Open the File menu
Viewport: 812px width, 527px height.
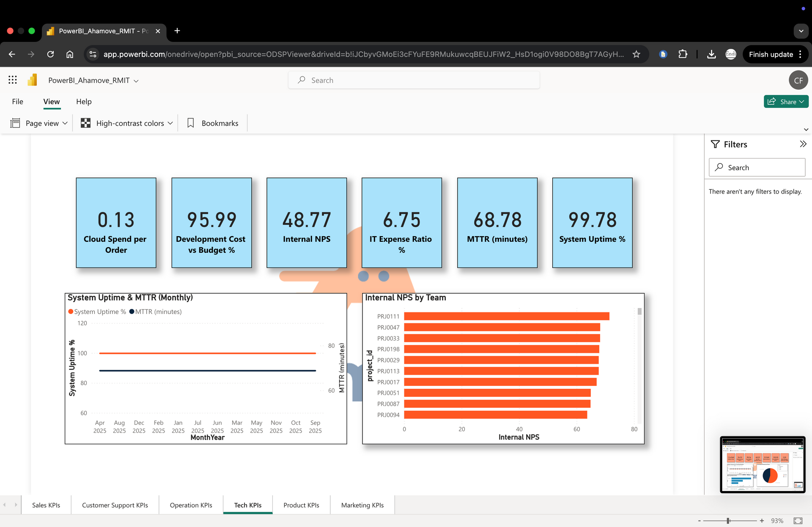(17, 101)
